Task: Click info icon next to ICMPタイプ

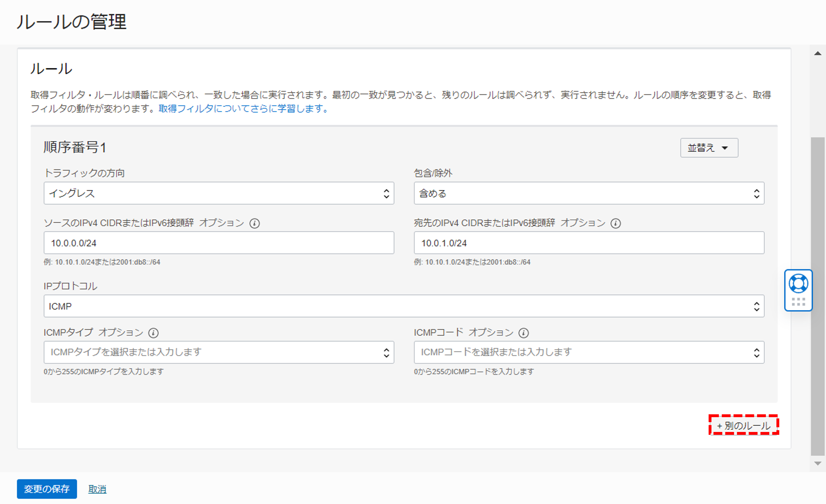Action: pyautogui.click(x=153, y=333)
